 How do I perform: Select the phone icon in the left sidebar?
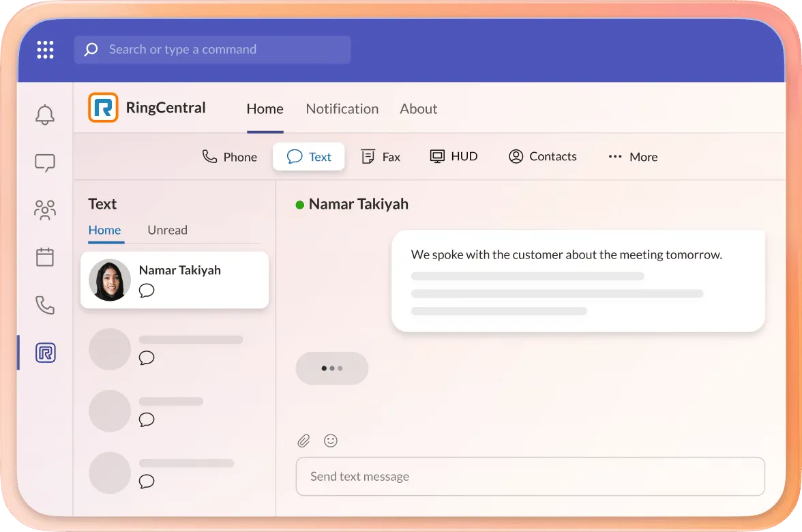click(x=44, y=305)
